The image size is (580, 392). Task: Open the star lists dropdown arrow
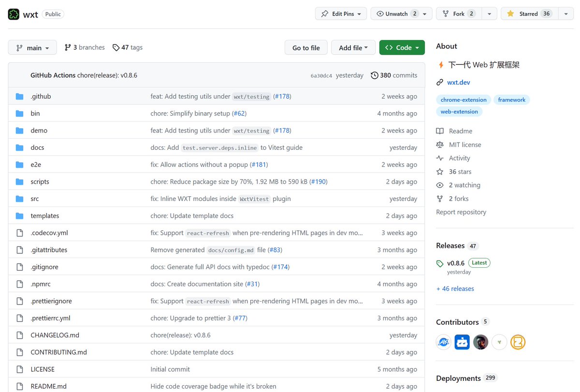point(566,14)
